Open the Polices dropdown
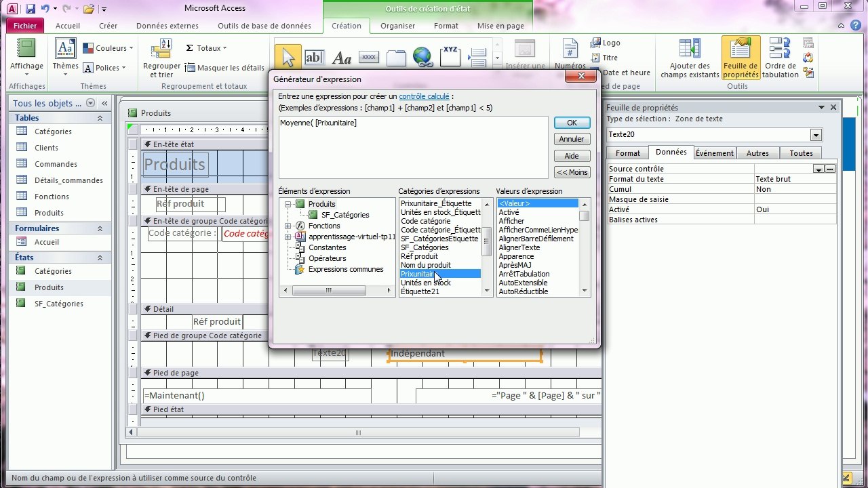Image resolution: width=868 pixels, height=488 pixels. pos(105,68)
